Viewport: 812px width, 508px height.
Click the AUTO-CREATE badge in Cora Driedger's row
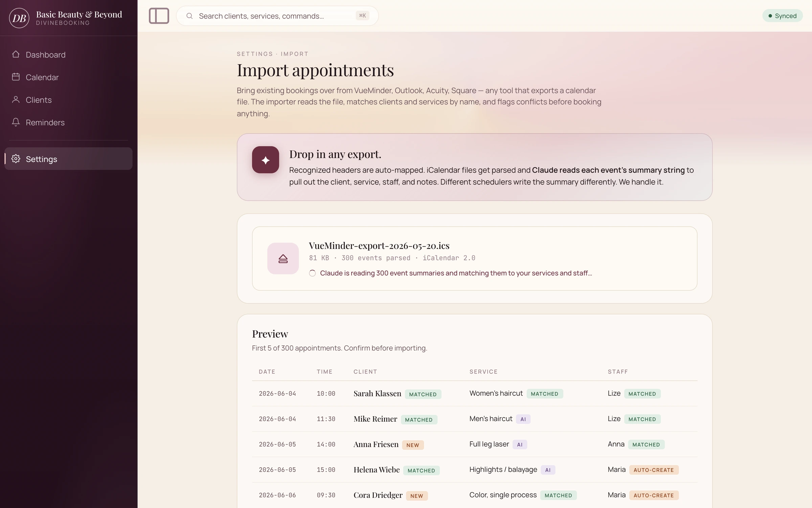coord(654,495)
